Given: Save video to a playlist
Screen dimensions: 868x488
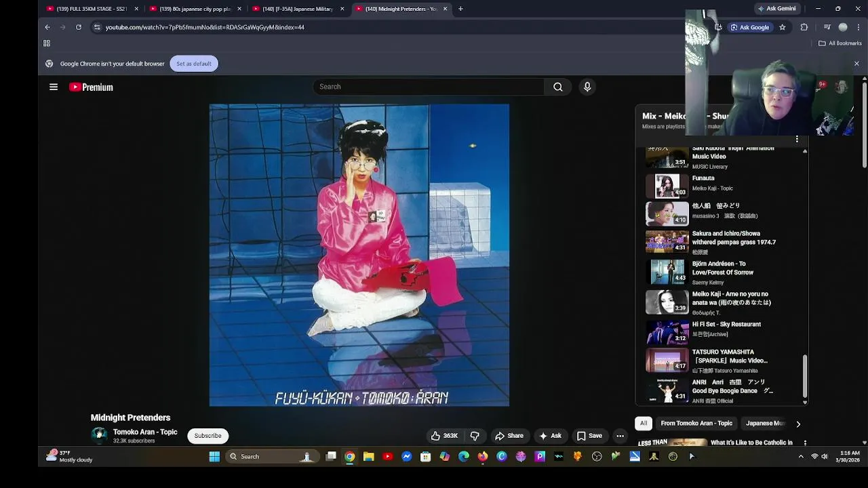Looking at the screenshot, I should (589, 436).
